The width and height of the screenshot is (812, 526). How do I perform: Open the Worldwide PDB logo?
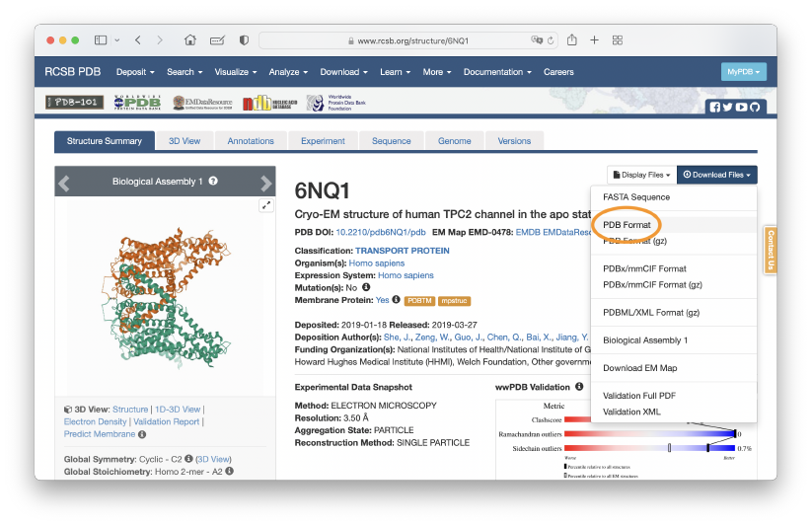click(137, 102)
